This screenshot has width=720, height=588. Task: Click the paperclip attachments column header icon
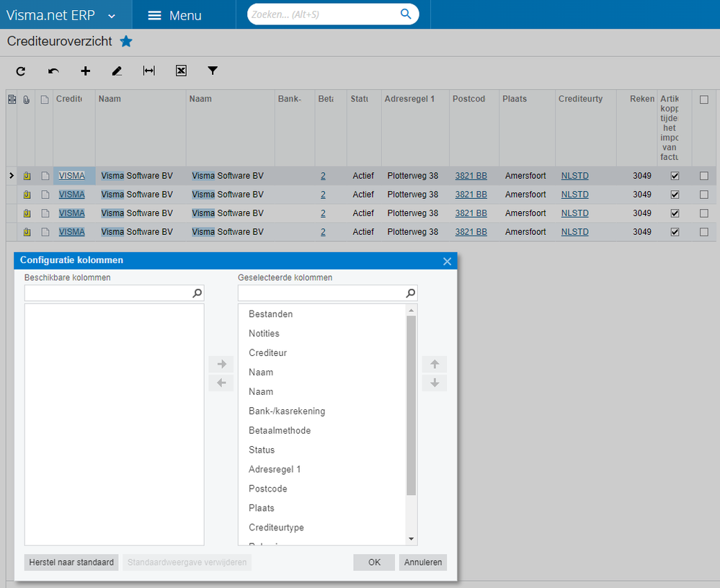coord(27,99)
